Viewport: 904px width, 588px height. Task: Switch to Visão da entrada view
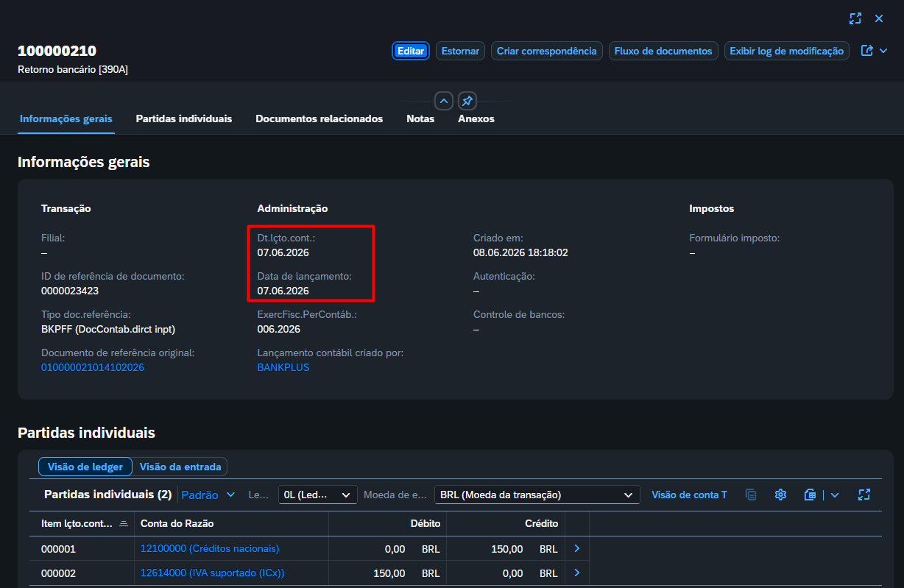[180, 466]
